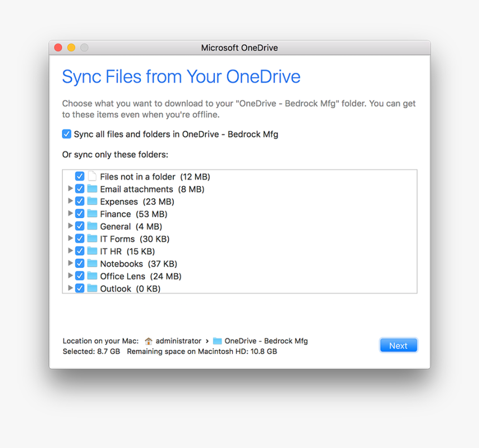This screenshot has height=448, width=479.
Task: Toggle the Files not in a folder checkbox
Action: (x=80, y=176)
